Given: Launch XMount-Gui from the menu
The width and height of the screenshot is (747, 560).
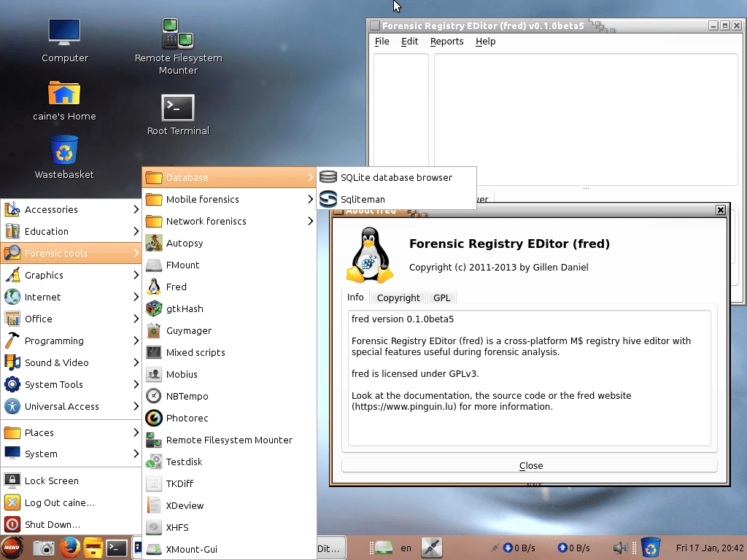Looking at the screenshot, I should pyautogui.click(x=229, y=549).
